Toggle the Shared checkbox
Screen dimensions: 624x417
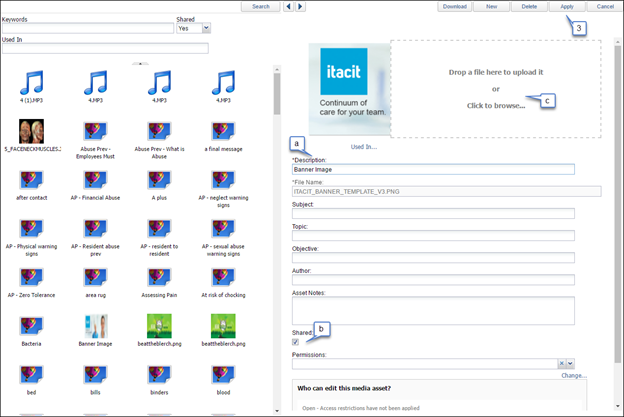pyautogui.click(x=295, y=342)
